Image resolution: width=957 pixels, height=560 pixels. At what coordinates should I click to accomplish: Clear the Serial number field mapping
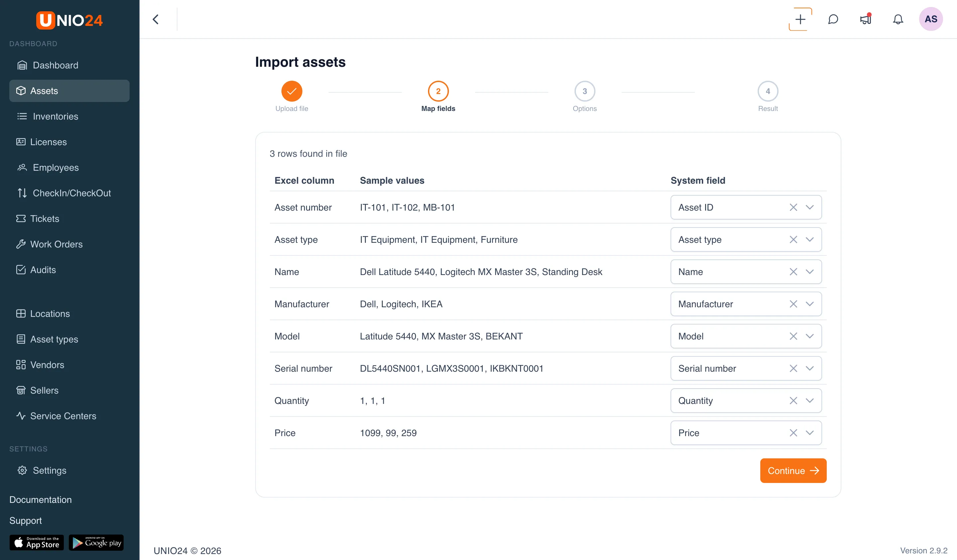793,369
